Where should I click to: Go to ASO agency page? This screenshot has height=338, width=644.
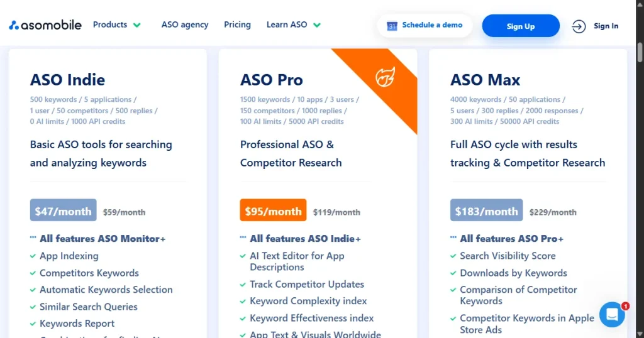185,25
